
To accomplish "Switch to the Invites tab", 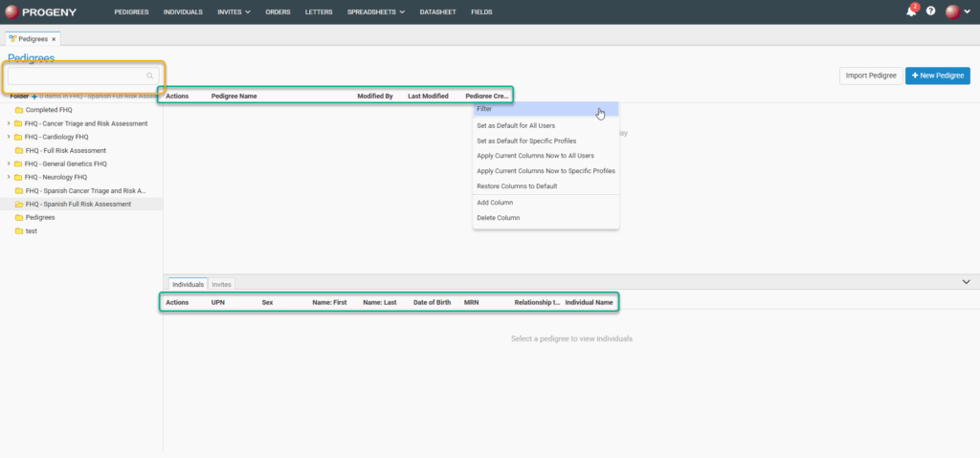I will pos(221,284).
